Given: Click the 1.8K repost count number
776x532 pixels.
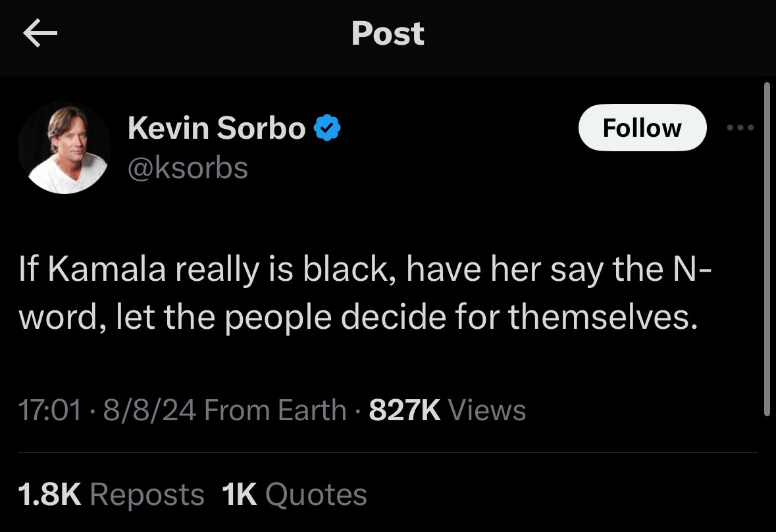Looking at the screenshot, I should [x=49, y=495].
